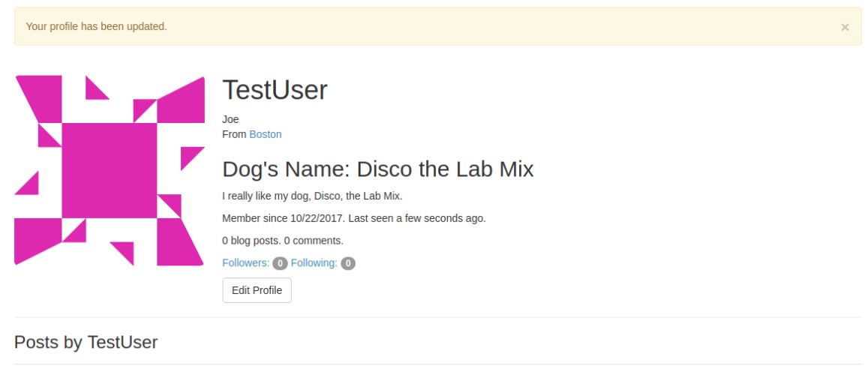Click the bio text about Disco
868x366 pixels.
click(x=312, y=196)
